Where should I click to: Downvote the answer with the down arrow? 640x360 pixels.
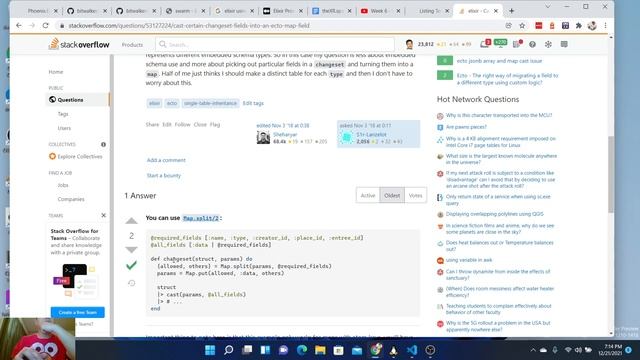[x=131, y=249]
